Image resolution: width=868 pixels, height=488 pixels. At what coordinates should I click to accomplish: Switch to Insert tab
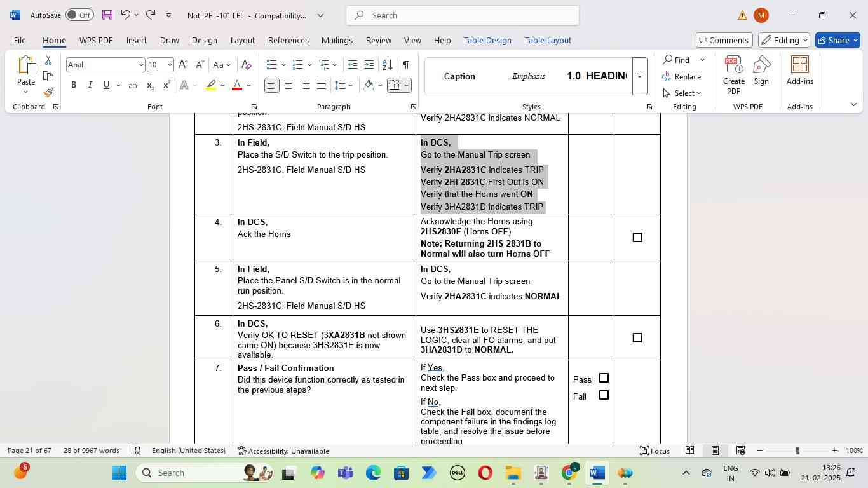136,40
